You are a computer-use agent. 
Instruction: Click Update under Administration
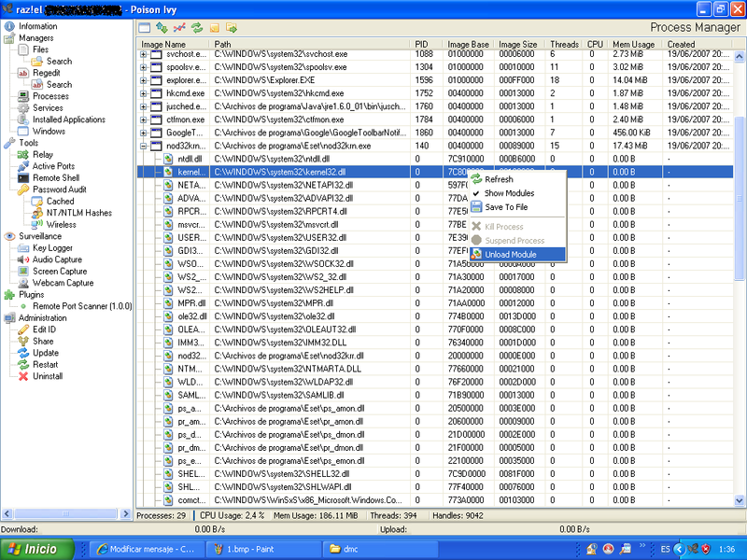45,353
